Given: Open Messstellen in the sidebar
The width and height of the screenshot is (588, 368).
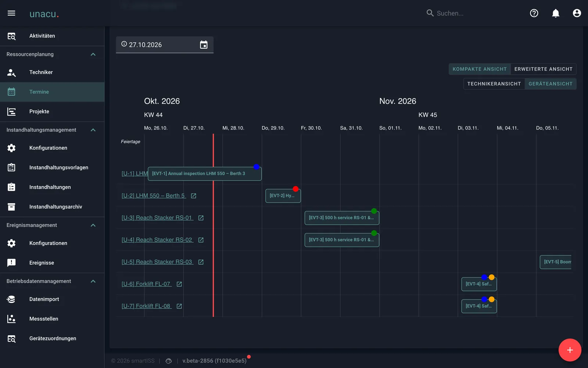Looking at the screenshot, I should coord(52,319).
